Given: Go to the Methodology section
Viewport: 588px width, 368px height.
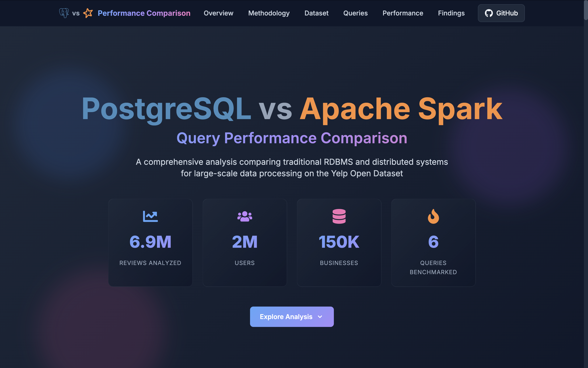Looking at the screenshot, I should [269, 13].
